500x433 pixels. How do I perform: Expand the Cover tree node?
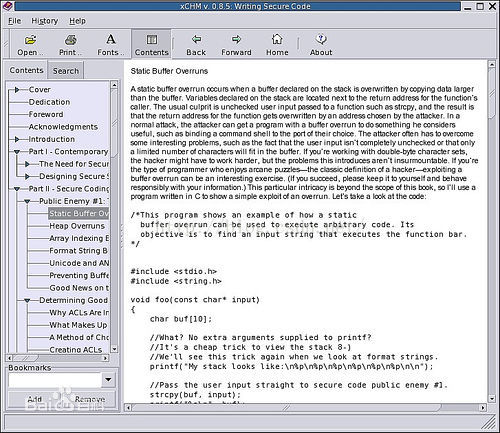coord(17,90)
